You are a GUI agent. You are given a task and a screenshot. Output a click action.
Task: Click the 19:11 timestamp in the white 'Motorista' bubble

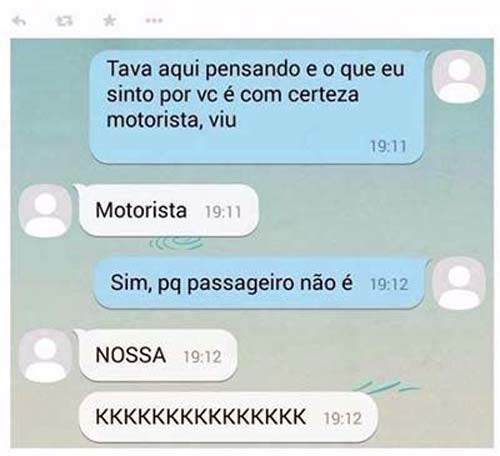click(x=223, y=212)
